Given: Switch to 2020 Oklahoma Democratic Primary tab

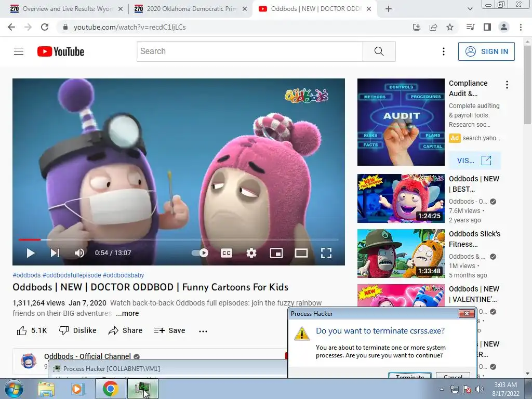Looking at the screenshot, I should pos(191,9).
